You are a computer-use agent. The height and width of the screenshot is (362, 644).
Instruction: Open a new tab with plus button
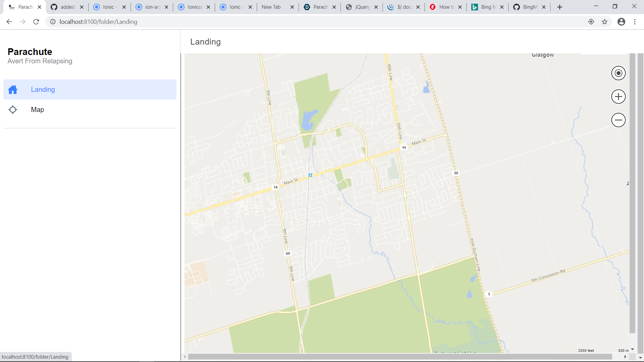click(559, 7)
